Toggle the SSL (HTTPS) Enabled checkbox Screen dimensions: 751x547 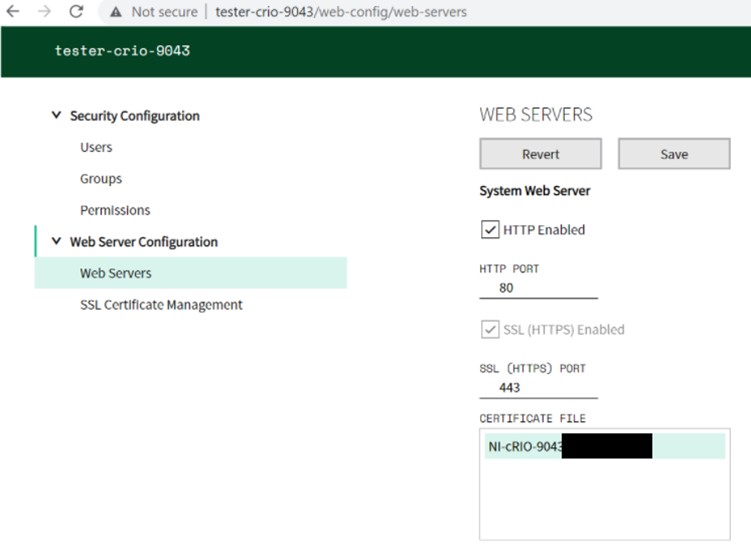(x=490, y=330)
